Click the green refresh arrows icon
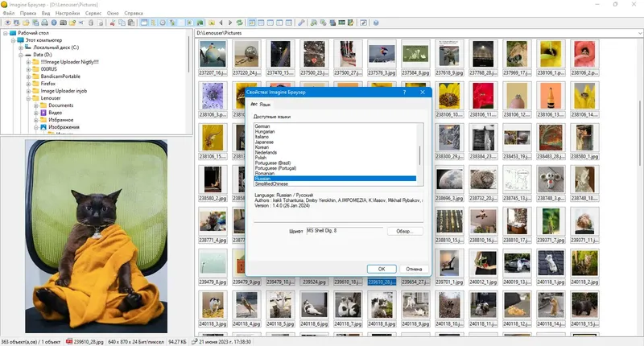The height and width of the screenshot is (346, 644). click(x=239, y=23)
